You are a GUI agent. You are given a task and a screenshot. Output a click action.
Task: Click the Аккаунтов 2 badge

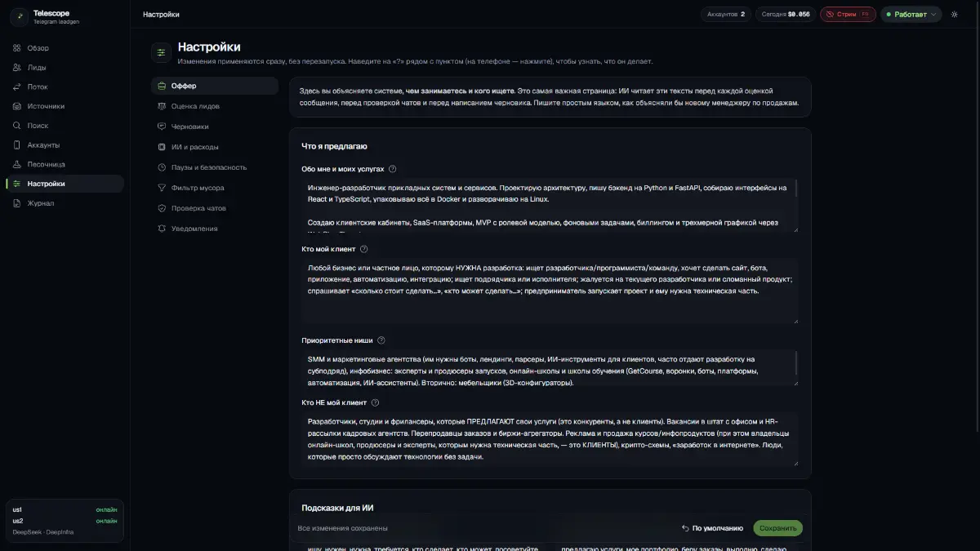[x=726, y=15]
